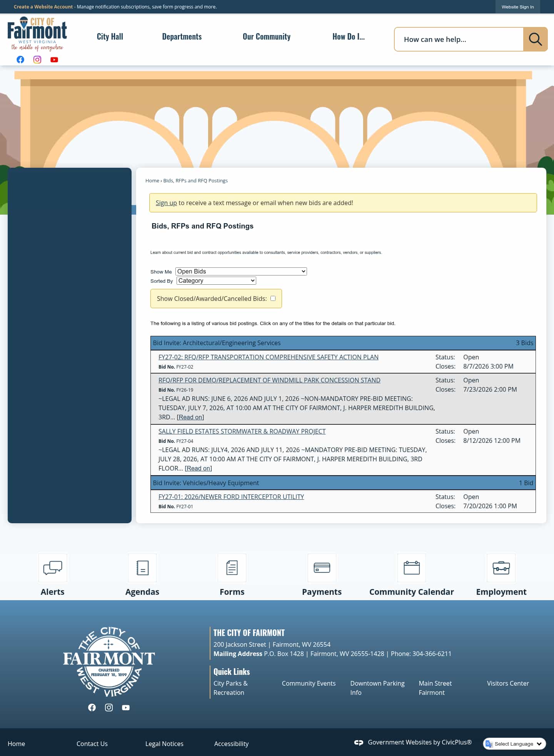Open the header Instagram icon
This screenshot has width=554, height=756.
click(x=37, y=60)
